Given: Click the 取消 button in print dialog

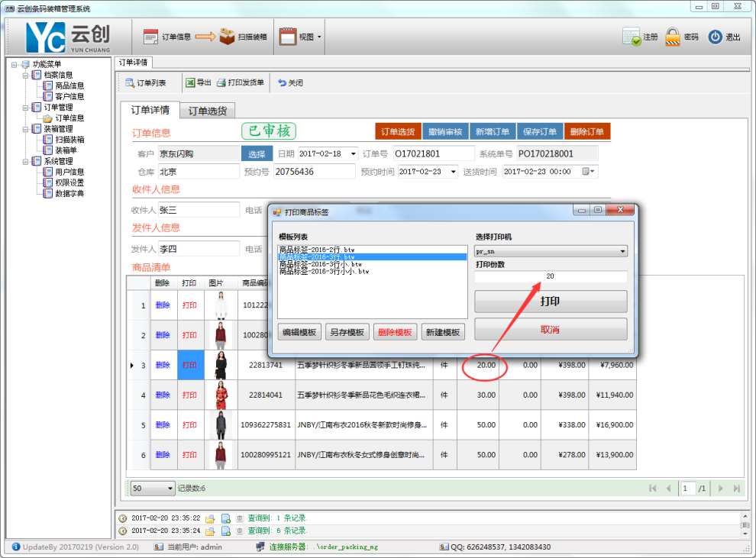Looking at the screenshot, I should click(550, 330).
